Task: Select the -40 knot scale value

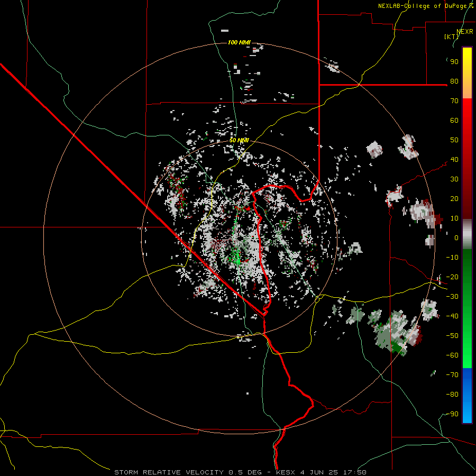Action: pyautogui.click(x=452, y=316)
